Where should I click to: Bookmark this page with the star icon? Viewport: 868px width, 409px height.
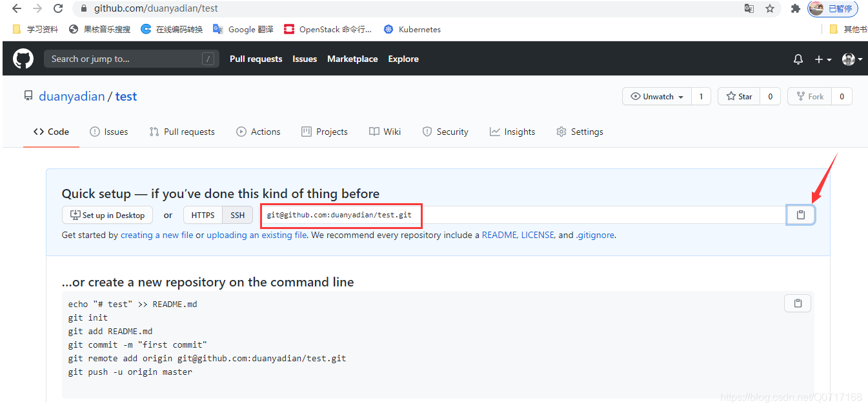(x=769, y=9)
